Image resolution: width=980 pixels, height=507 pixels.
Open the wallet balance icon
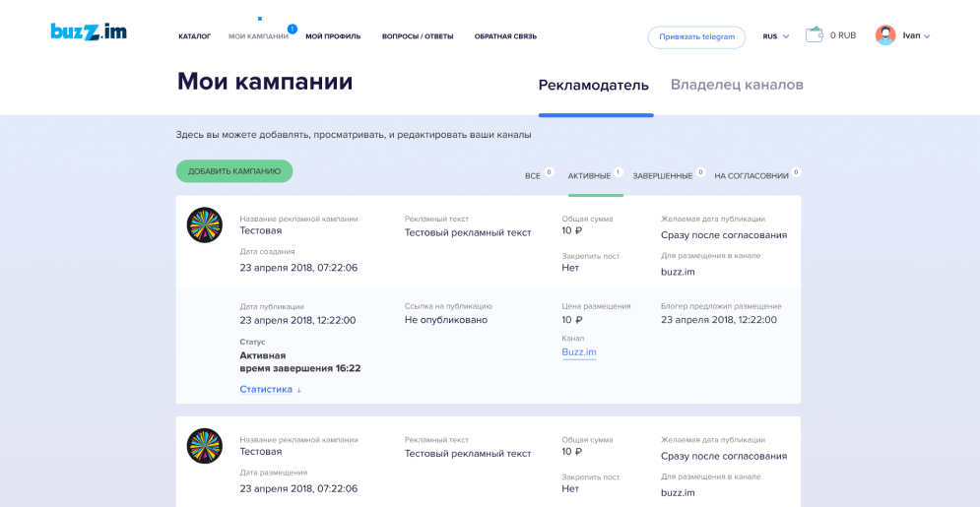(x=814, y=34)
